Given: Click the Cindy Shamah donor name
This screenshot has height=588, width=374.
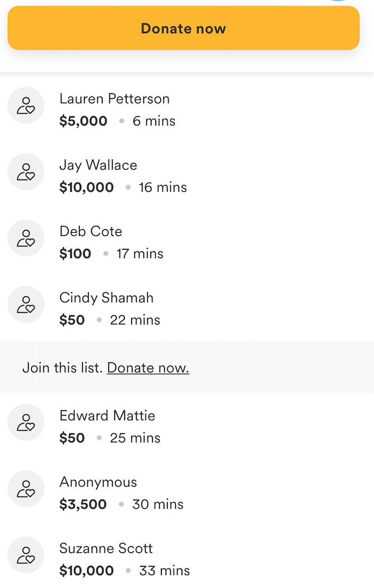Looking at the screenshot, I should [x=107, y=298].
